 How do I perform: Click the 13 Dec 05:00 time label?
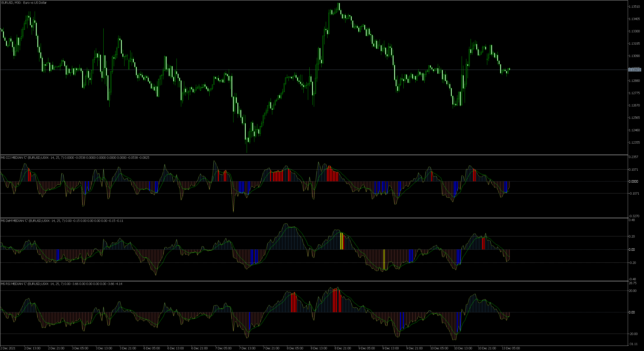pyautogui.click(x=511, y=348)
